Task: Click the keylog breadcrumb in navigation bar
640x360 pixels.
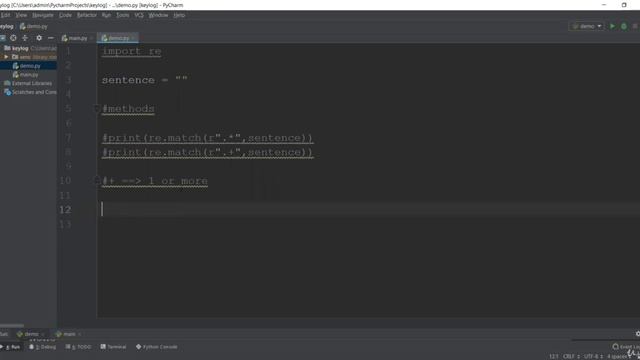Action: point(7,27)
